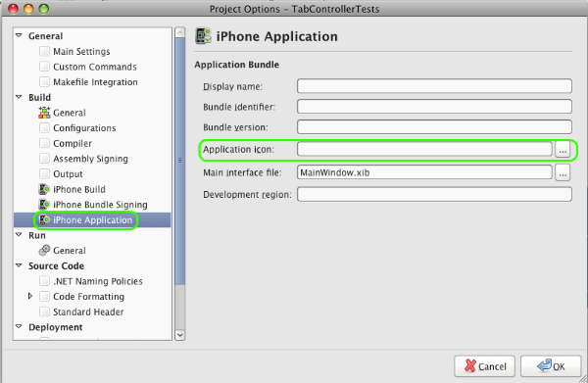Click the iPhone Application tree icon

tap(44, 220)
